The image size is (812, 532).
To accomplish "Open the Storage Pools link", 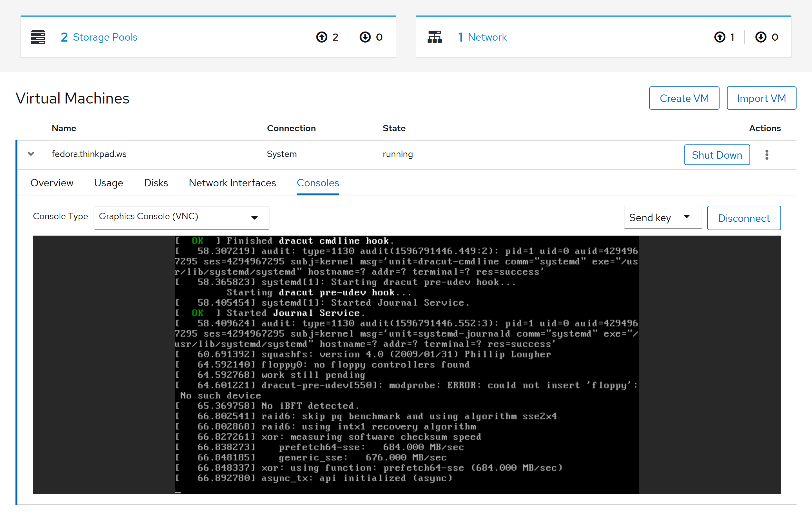I will click(x=105, y=37).
